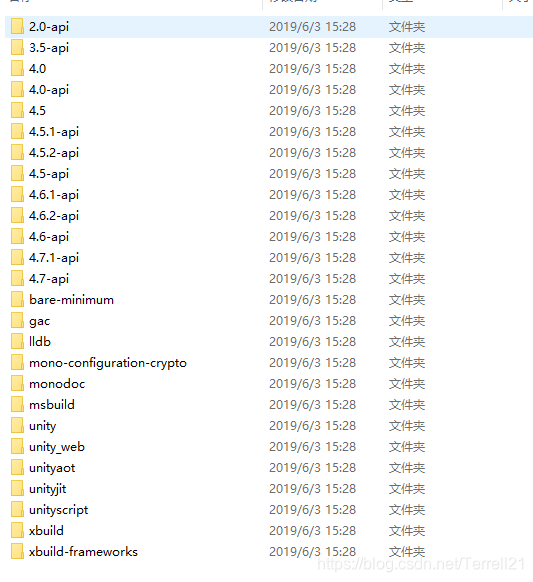Select the msbuild folder icon
This screenshot has height=582, width=533.
17,405
